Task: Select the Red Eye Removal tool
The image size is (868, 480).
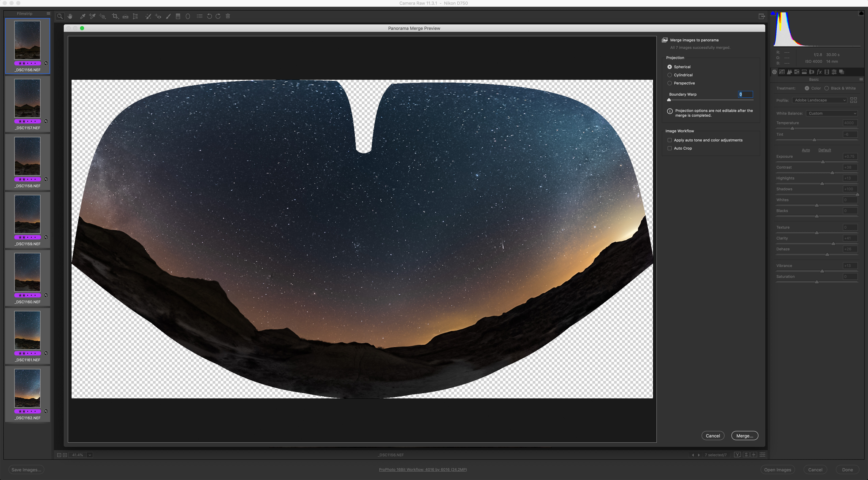Action: point(158,16)
